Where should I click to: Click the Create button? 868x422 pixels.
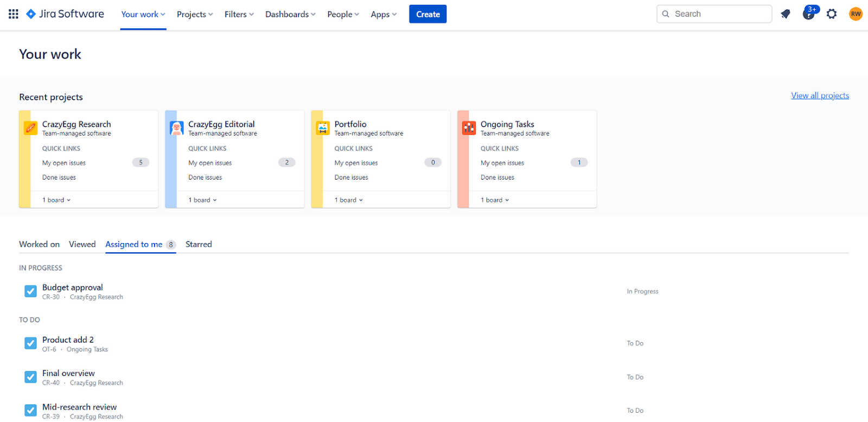tap(428, 14)
